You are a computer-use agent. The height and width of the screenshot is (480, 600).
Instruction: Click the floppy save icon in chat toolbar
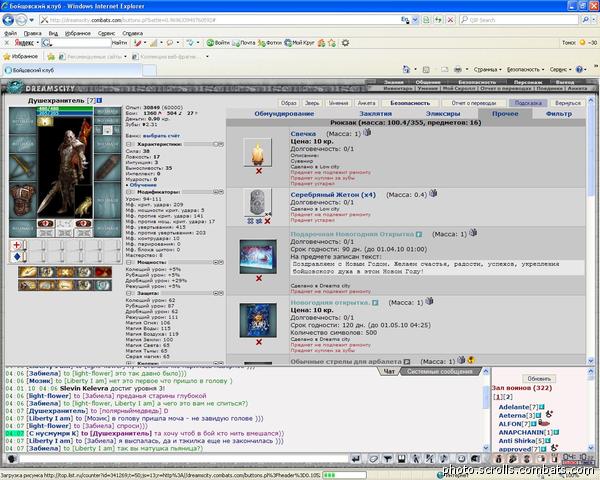tap(401, 459)
